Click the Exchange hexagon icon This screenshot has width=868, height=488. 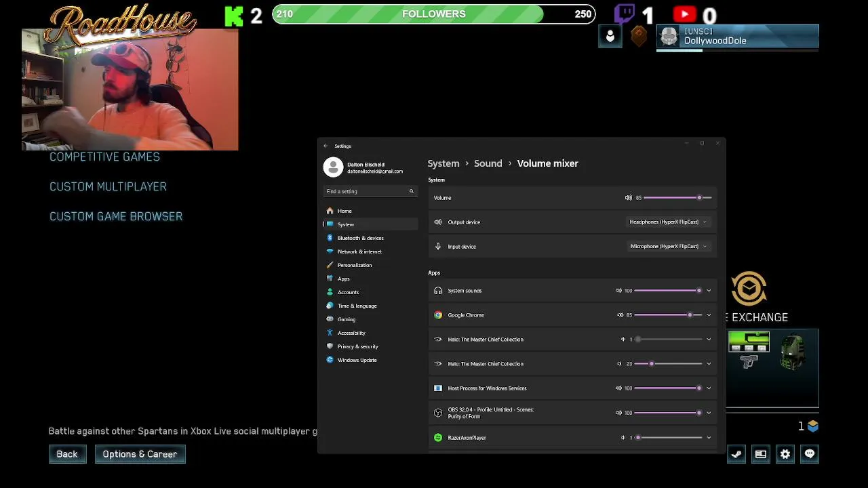pos(749,290)
